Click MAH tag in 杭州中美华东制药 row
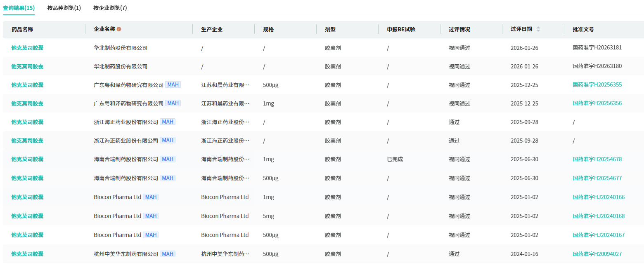 (x=168, y=254)
